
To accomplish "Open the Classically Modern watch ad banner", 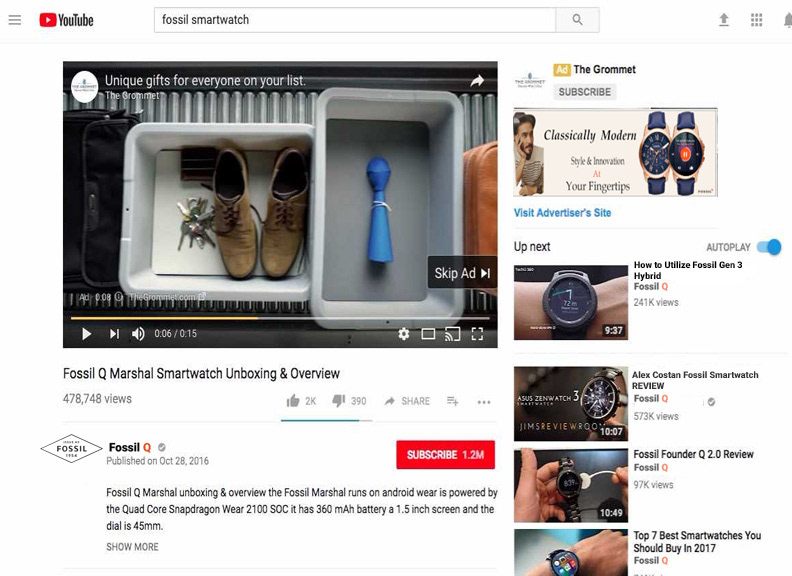I will coord(615,152).
